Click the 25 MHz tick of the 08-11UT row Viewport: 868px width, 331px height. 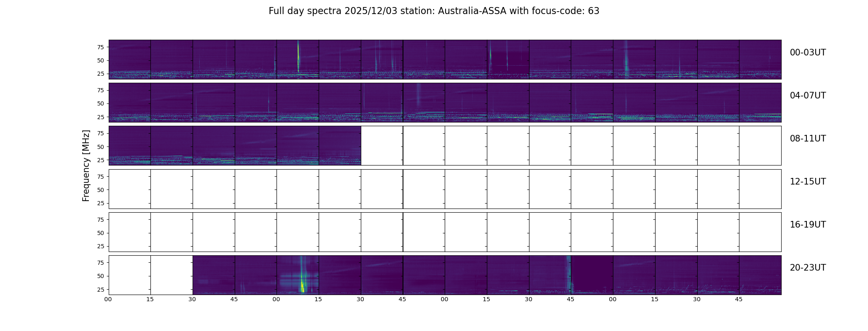pyautogui.click(x=100, y=160)
